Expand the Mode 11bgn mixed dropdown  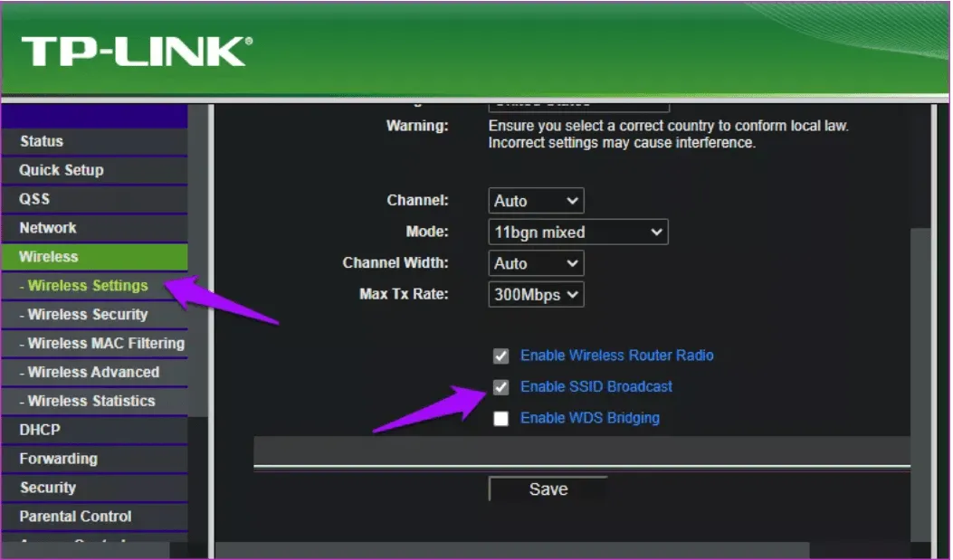point(577,233)
